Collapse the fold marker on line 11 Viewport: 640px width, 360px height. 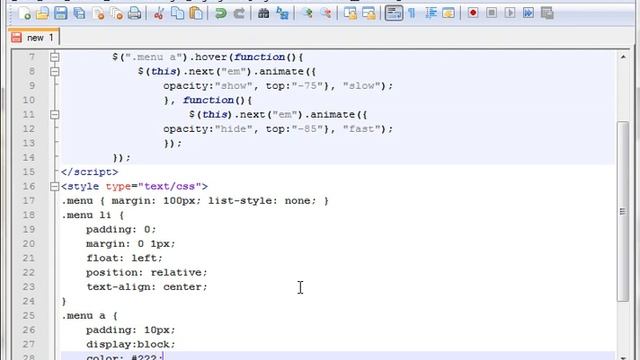click(54, 115)
